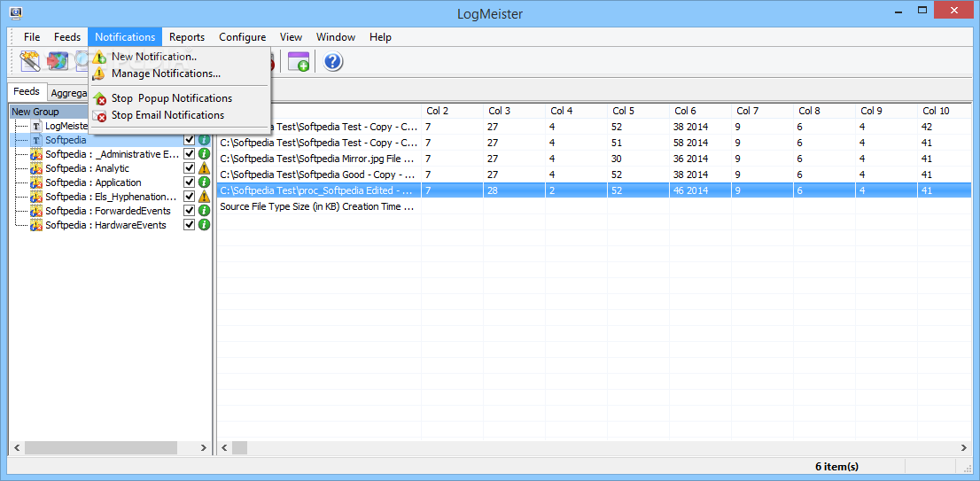This screenshot has height=481, width=980.
Task: Open the Reports menu
Action: click(187, 37)
